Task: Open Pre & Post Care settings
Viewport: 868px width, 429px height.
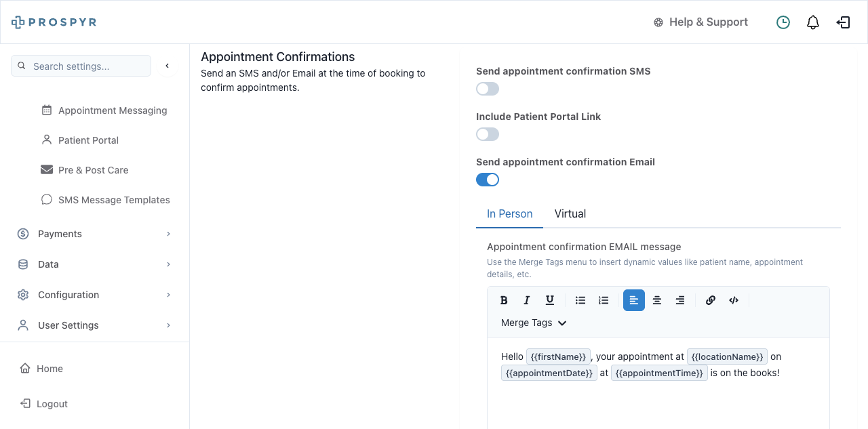Action: tap(85, 170)
